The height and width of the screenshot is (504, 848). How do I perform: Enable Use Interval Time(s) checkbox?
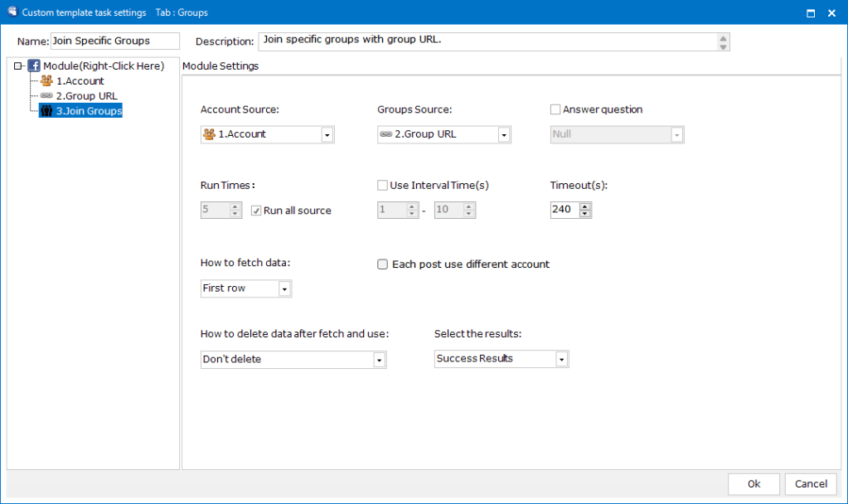point(382,186)
